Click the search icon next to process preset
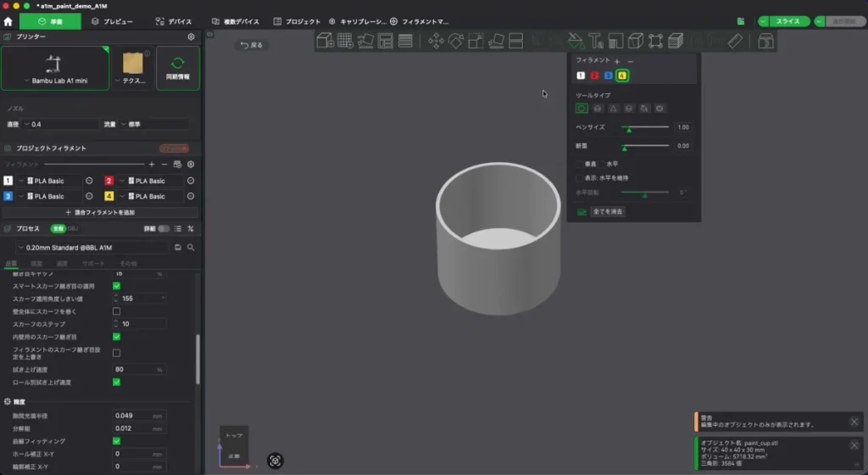 click(191, 248)
